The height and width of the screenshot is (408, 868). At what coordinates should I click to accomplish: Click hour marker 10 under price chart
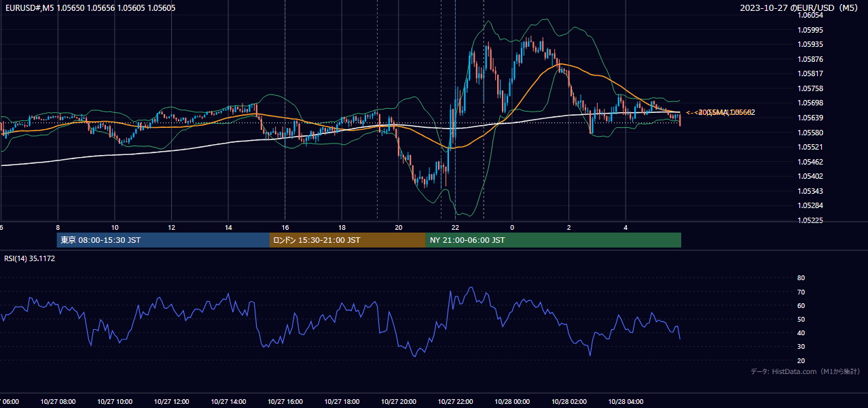pos(115,227)
